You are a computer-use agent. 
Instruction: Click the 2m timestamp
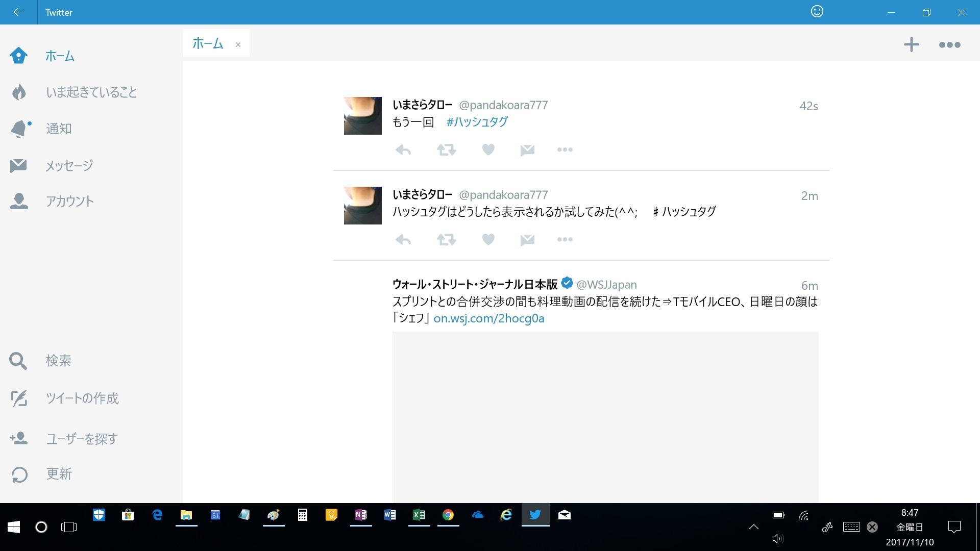(x=810, y=196)
